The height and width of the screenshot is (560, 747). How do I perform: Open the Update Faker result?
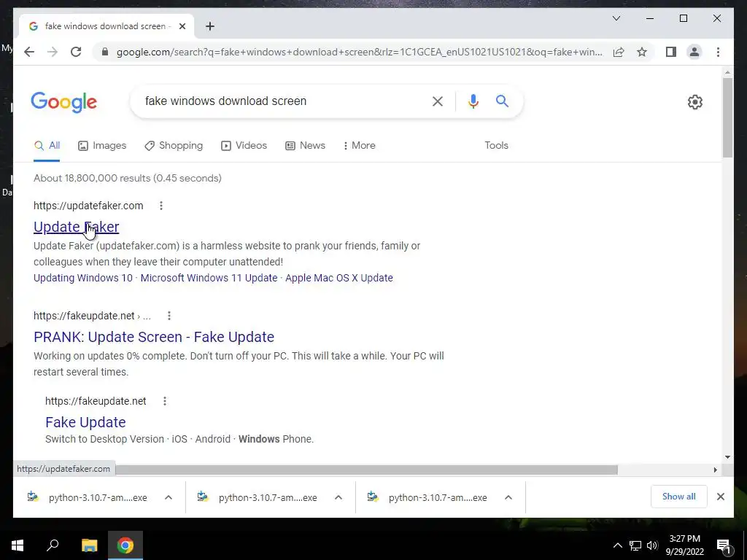[x=76, y=227]
